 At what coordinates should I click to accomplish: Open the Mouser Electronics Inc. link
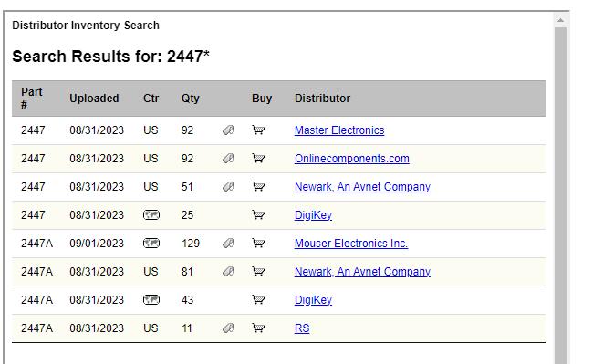pos(351,244)
